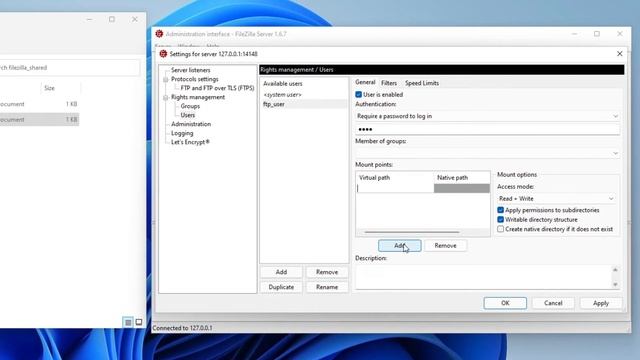Collapse the Rights management tree node
This screenshot has width=640, height=360.
coord(166,98)
